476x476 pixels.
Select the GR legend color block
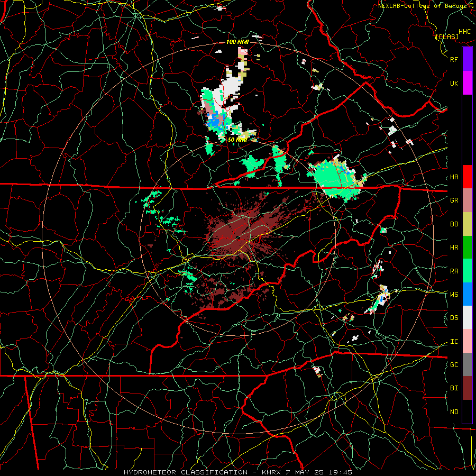point(467,200)
